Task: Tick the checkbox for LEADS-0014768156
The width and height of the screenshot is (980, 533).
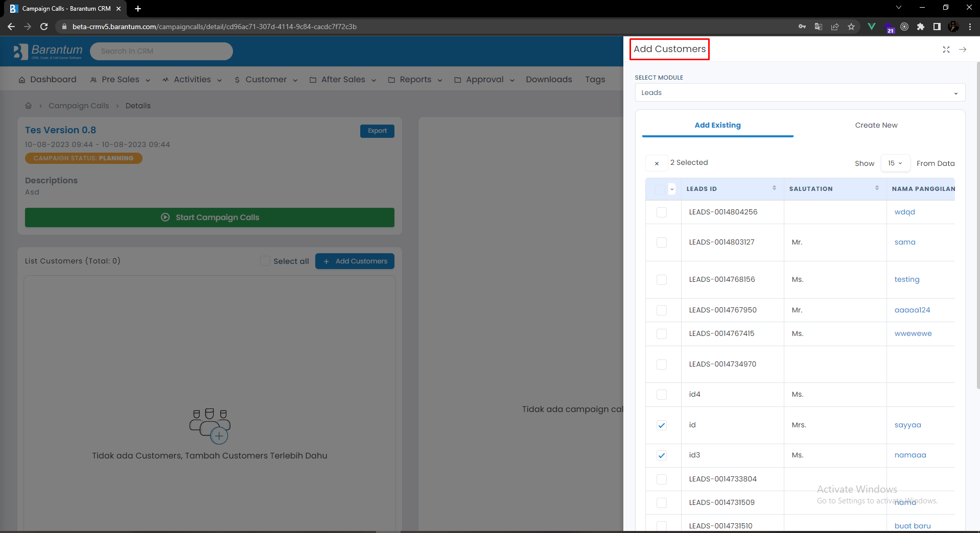Action: 662,280
